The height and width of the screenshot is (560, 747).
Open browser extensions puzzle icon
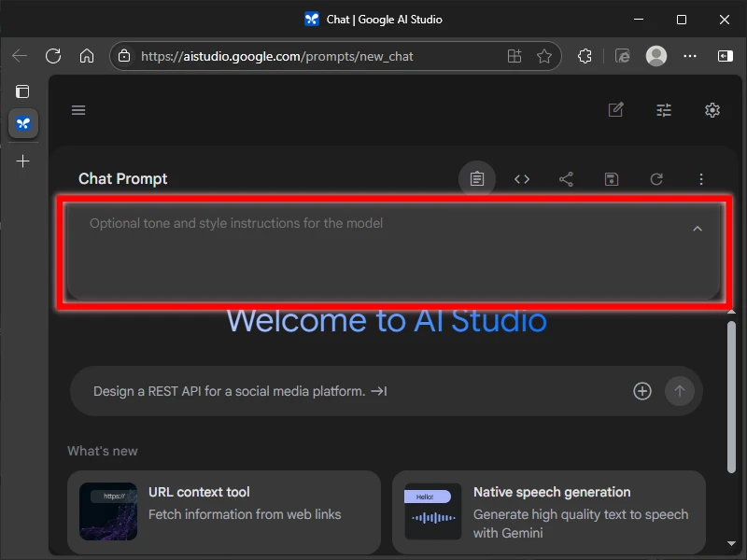(585, 56)
